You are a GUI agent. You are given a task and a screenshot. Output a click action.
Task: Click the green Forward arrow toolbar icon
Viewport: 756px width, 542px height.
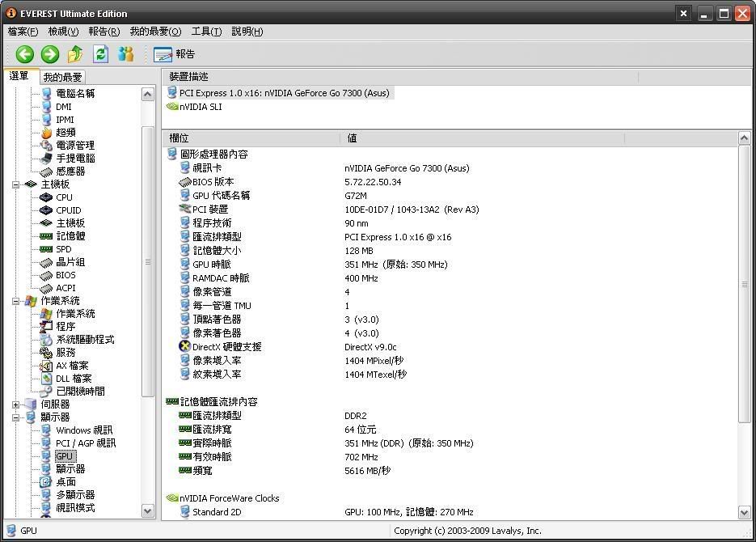(49, 54)
